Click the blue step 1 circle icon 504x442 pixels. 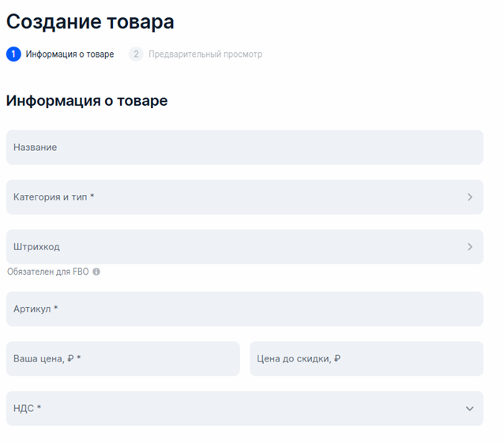(x=13, y=54)
